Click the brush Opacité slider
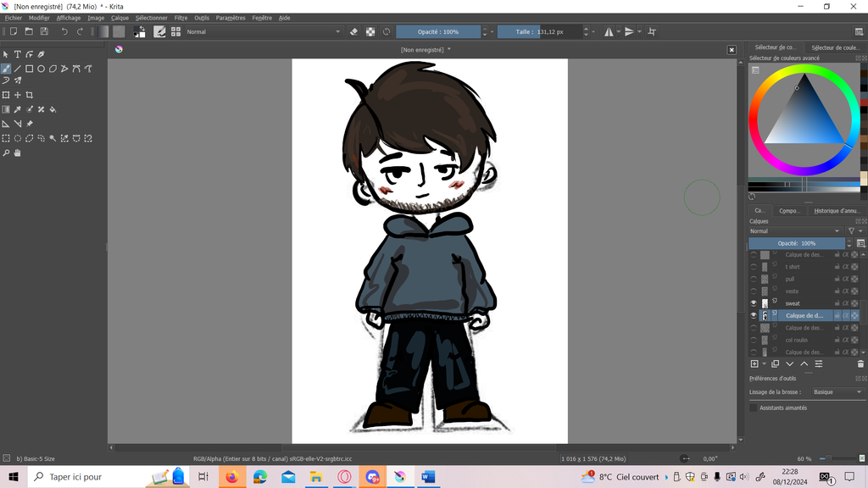Screen dimensions: 868x488 point(438,31)
